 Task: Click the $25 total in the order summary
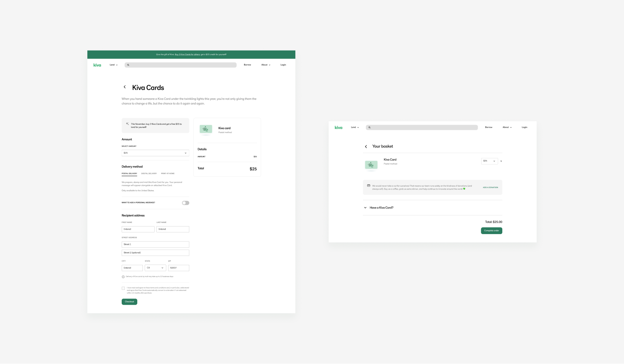[253, 169]
